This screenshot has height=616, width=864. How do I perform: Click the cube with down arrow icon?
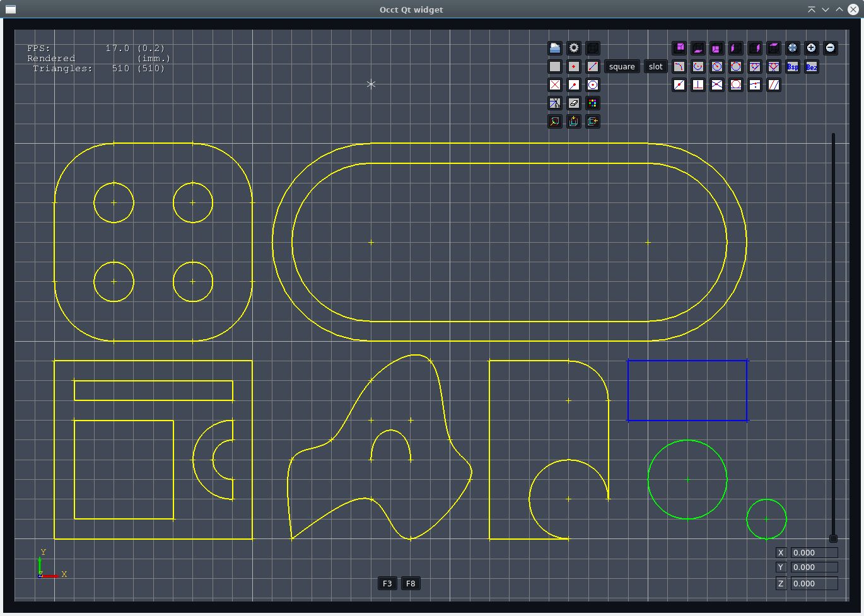click(x=574, y=121)
